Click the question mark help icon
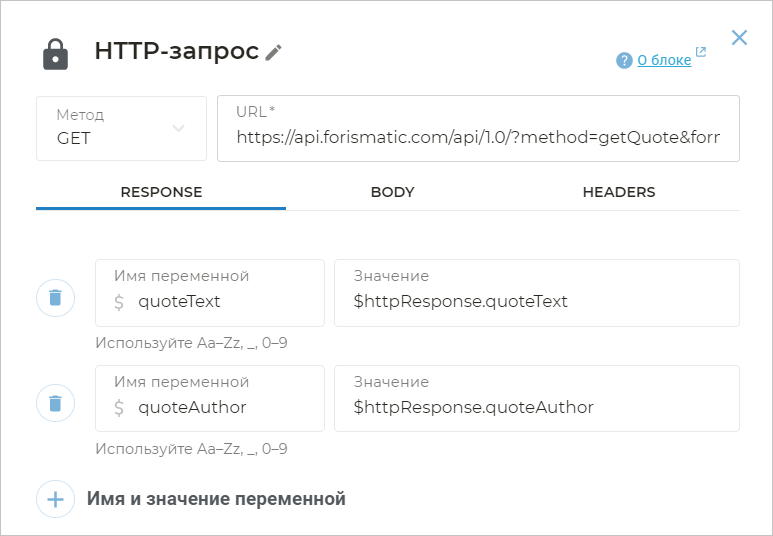Screen dimensions: 773x536 click(x=624, y=61)
